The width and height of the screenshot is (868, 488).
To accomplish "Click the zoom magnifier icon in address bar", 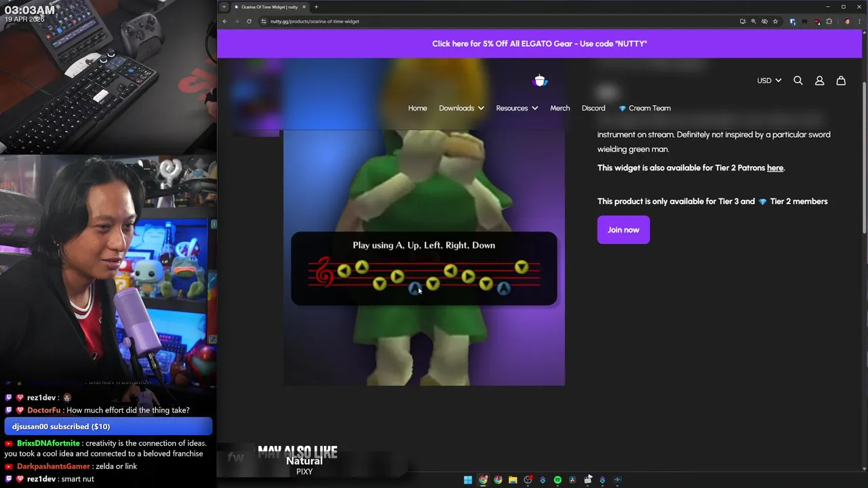I will coord(753,21).
